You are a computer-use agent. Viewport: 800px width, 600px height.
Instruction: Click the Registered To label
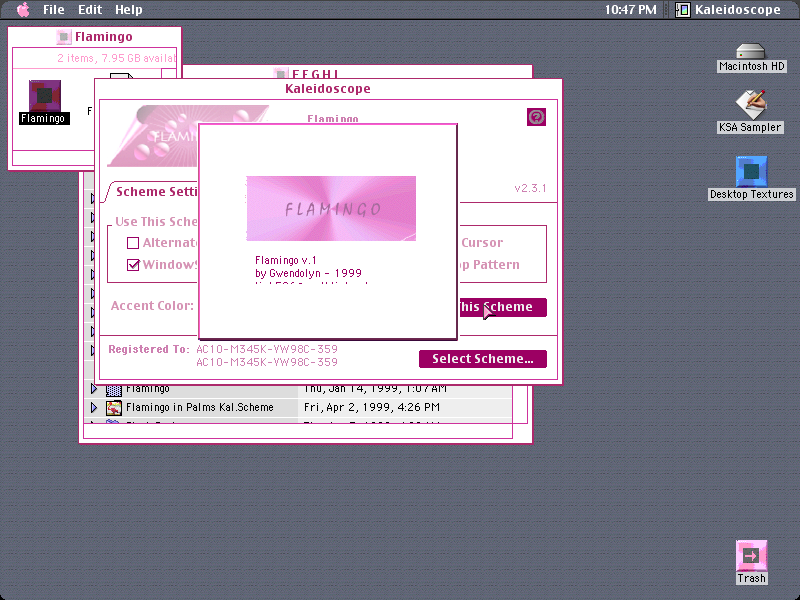[148, 349]
